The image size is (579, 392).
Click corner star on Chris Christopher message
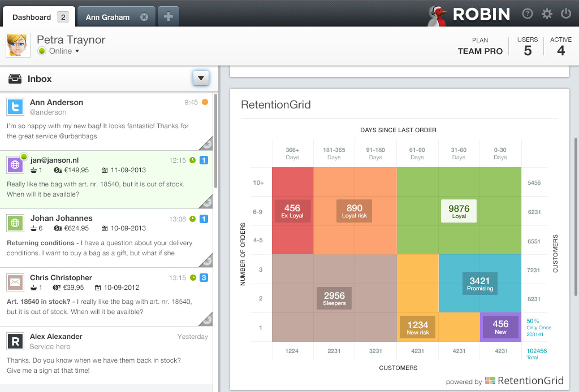tap(208, 320)
